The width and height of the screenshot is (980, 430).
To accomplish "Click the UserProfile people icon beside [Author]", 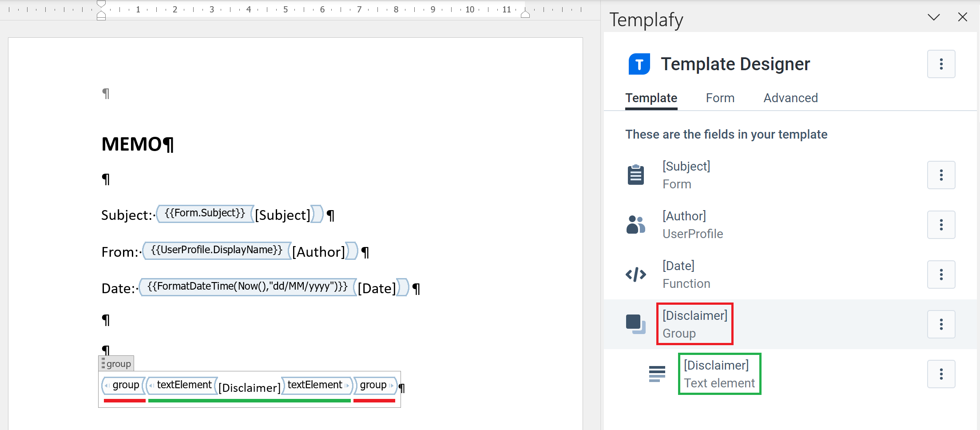I will tap(635, 225).
